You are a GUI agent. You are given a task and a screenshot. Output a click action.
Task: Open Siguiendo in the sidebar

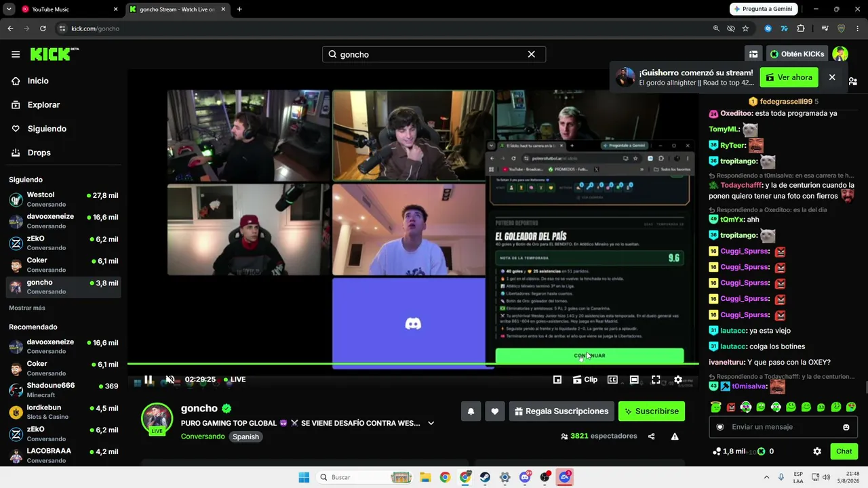64,129
